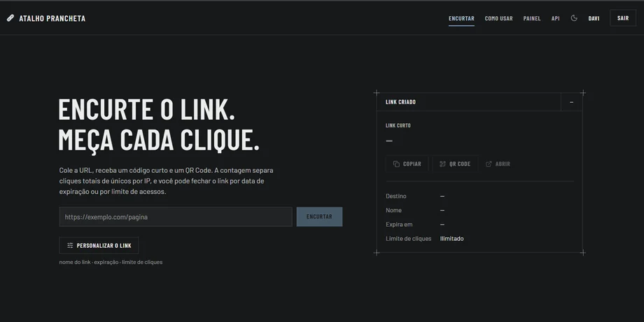Click the Expira em row label

click(399, 224)
